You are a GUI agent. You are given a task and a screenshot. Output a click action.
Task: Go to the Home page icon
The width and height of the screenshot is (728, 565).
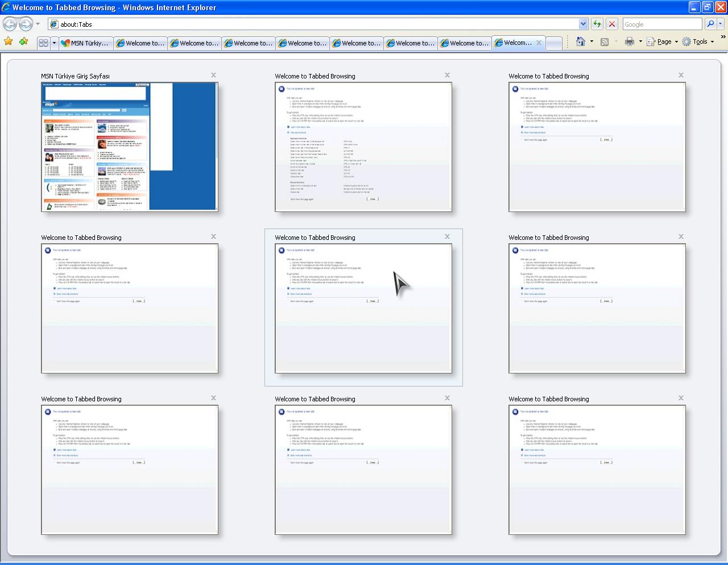(x=581, y=41)
